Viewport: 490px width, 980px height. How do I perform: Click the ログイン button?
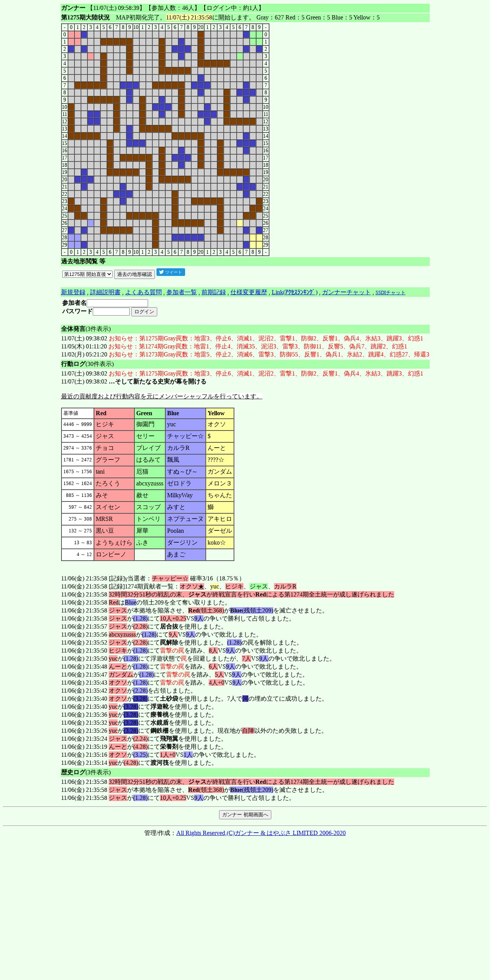point(144,312)
